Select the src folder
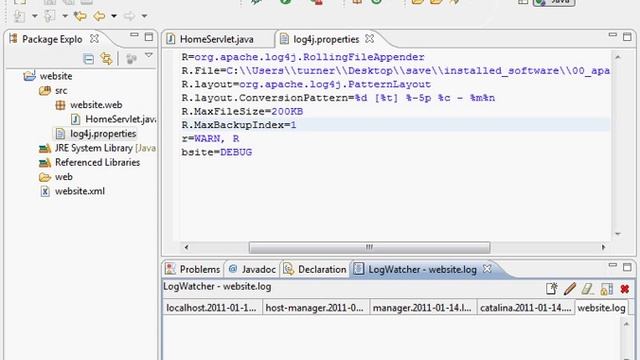Screen dimensions: 640x360 click(x=61, y=91)
